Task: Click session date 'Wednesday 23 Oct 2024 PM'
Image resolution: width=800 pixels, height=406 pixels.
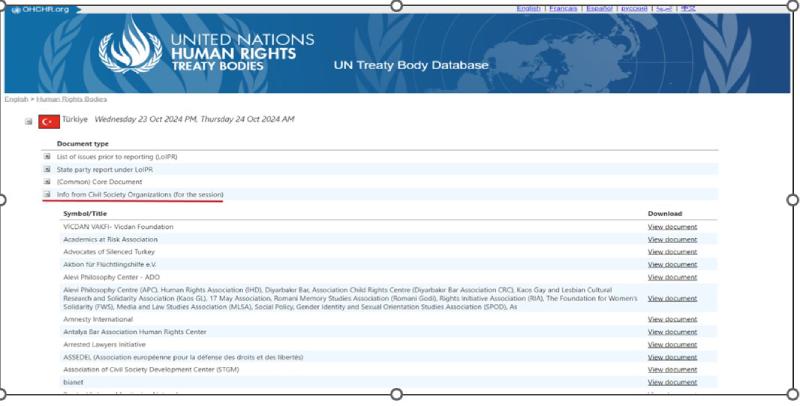Action: pos(145,119)
